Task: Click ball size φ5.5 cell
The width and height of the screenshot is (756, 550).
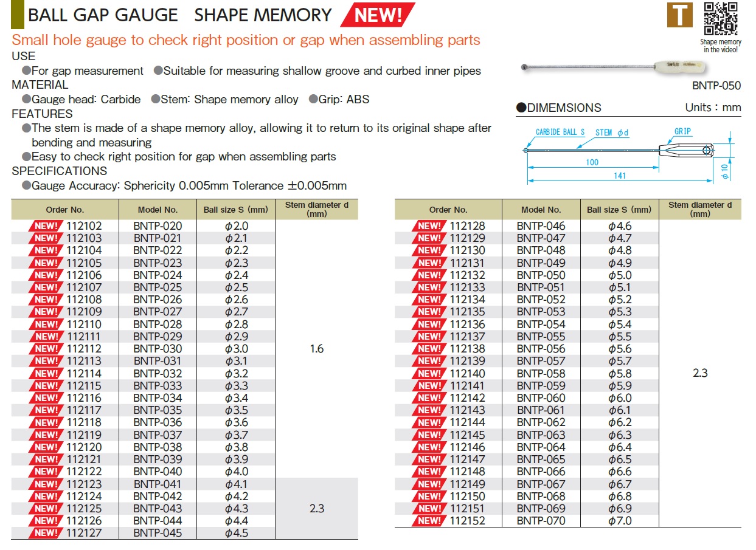Action: [619, 337]
